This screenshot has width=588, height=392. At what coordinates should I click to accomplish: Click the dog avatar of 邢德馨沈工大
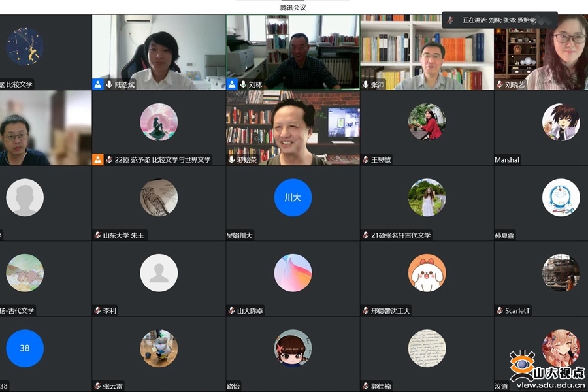pyautogui.click(x=427, y=272)
